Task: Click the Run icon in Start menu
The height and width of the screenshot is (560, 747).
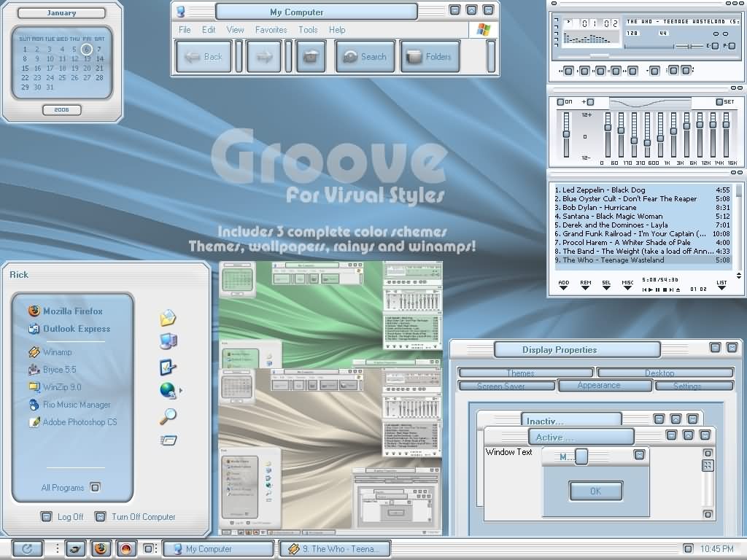Action: click(x=169, y=440)
